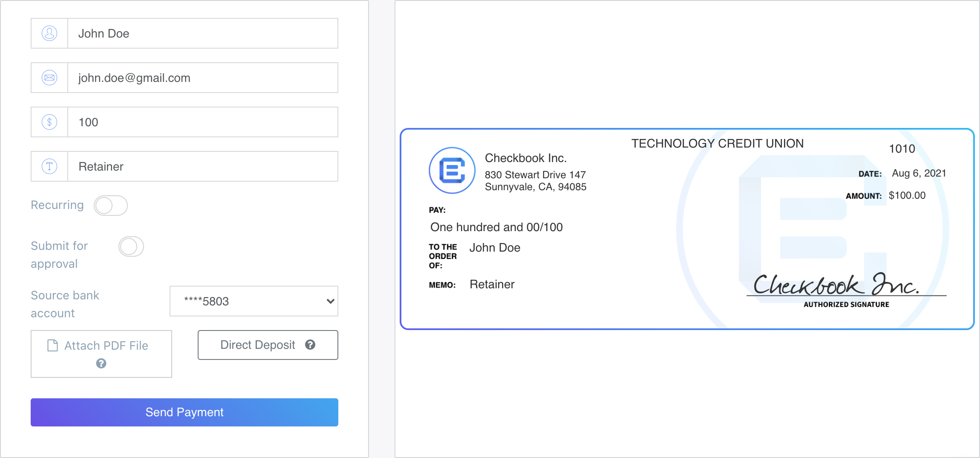The image size is (980, 458).
Task: Toggle the Recurring switch
Action: [111, 206]
